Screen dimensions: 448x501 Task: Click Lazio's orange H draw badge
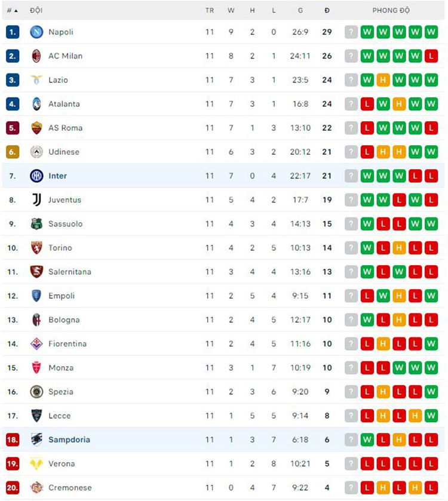point(383,80)
